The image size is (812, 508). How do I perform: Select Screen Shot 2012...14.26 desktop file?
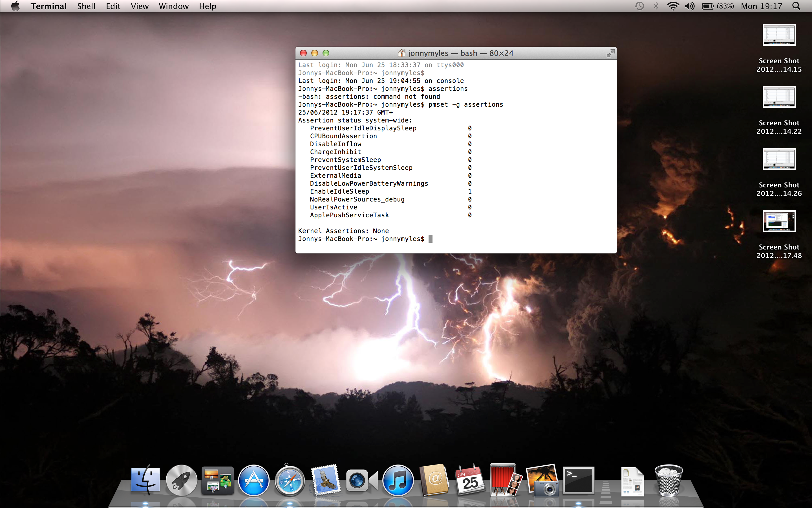pyautogui.click(x=779, y=172)
